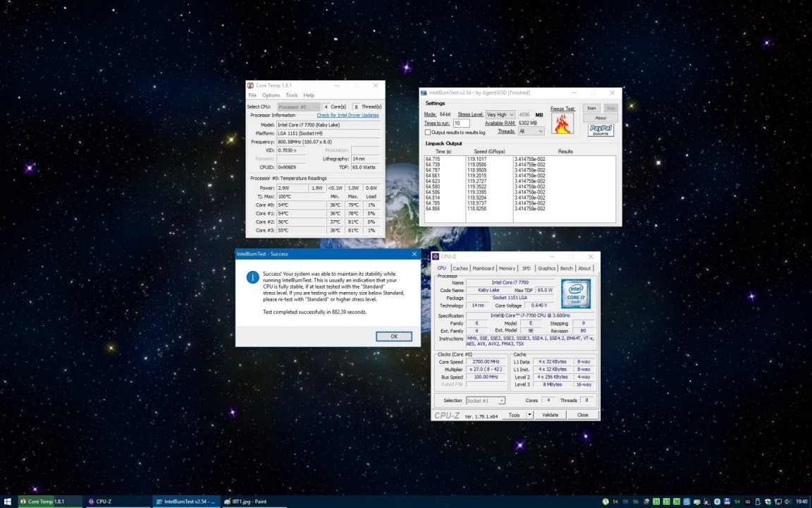Click the About button in IntelBurnTest
The height and width of the screenshot is (508, 812).
click(601, 119)
